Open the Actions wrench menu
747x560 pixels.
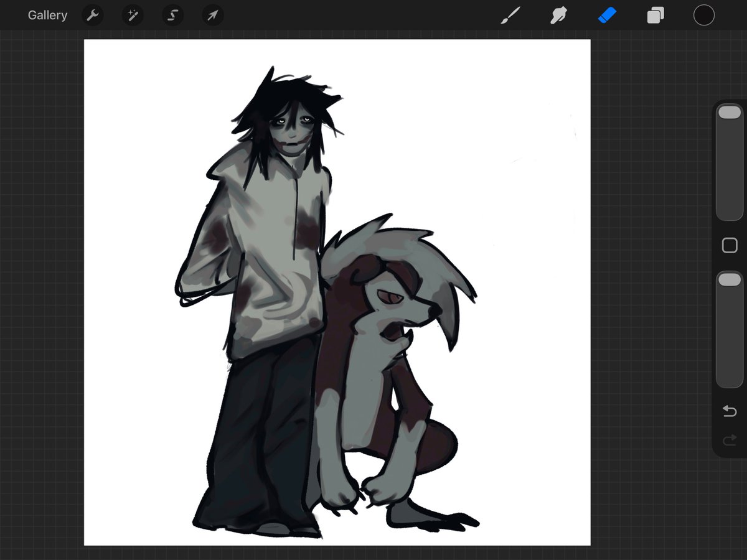(x=92, y=15)
